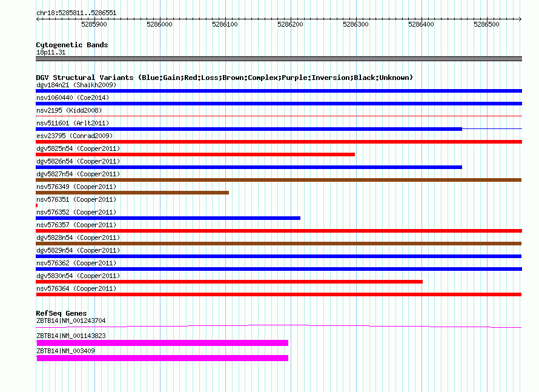
Task: Click the ZBTB14|NM_001243704 gene label
Action: coord(71,321)
